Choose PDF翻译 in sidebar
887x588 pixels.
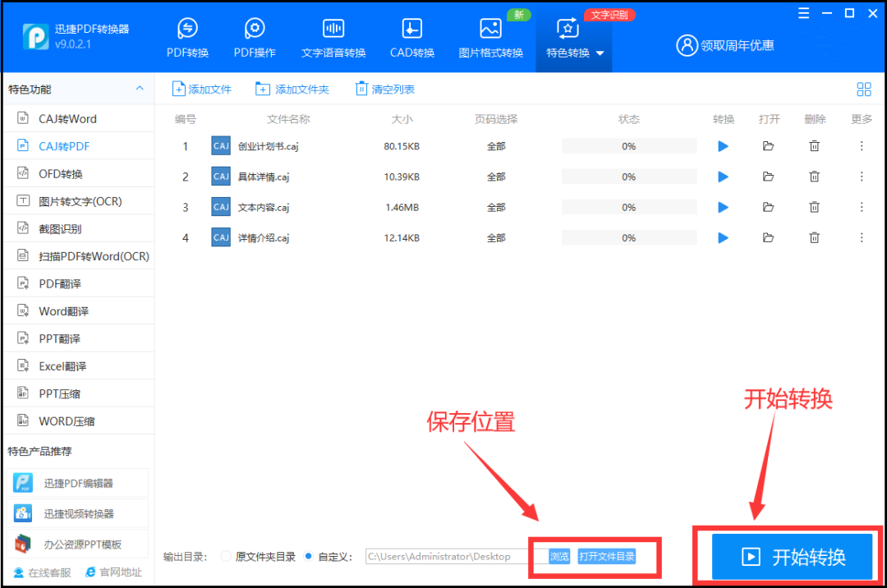79,284
